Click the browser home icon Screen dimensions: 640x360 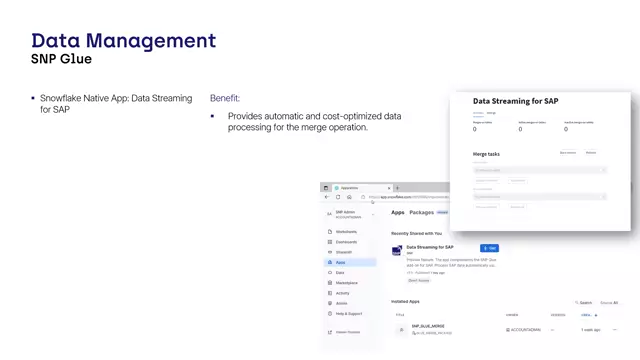point(349,197)
